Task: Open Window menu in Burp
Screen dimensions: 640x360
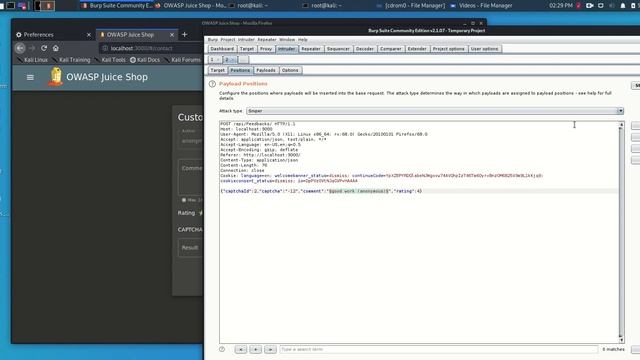Action: (x=287, y=40)
